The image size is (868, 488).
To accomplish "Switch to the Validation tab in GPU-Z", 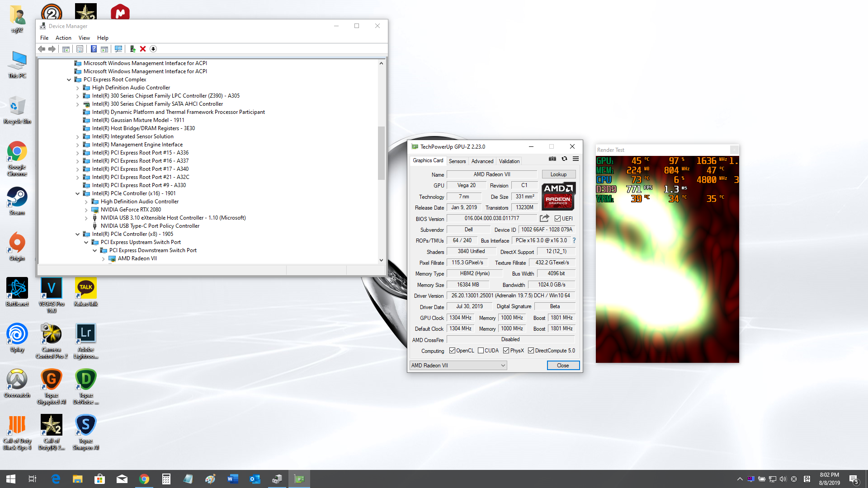I will (x=509, y=161).
